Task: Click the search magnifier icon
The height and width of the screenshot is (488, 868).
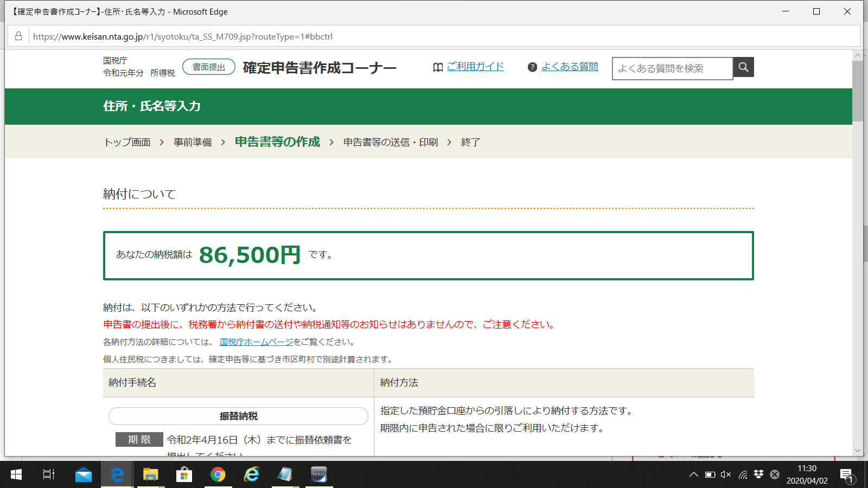Action: tap(743, 67)
